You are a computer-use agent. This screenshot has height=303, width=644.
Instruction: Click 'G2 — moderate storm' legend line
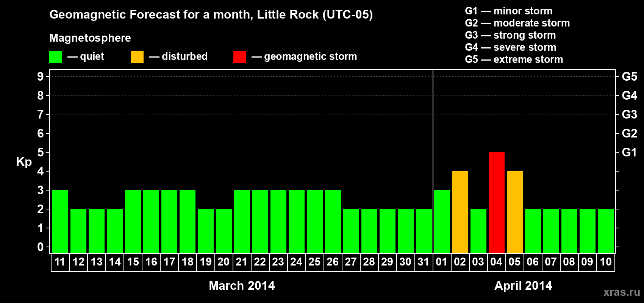pos(517,23)
